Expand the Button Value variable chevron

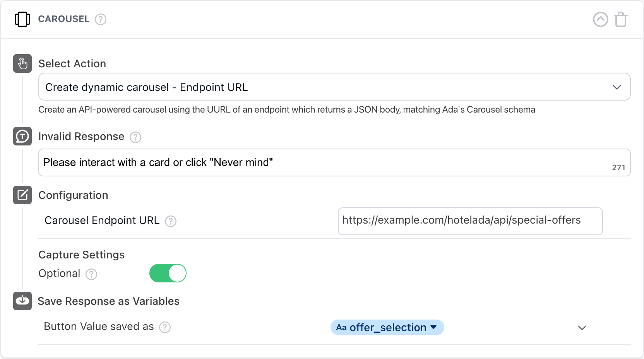coord(582,328)
